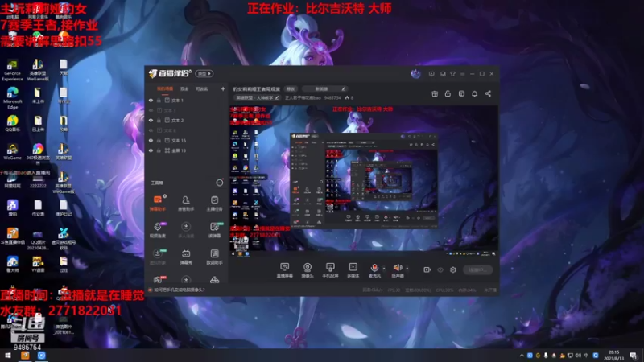Screen dimensions: 644x362
Task: Open the 作业表 desktop file
Action: click(38, 208)
